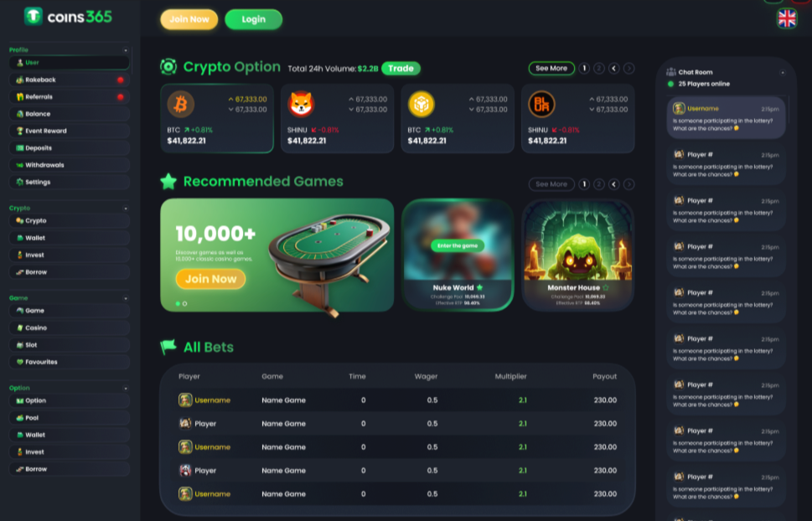812x521 pixels.
Task: Select second carousel dot on banner
Action: pyautogui.click(x=185, y=303)
